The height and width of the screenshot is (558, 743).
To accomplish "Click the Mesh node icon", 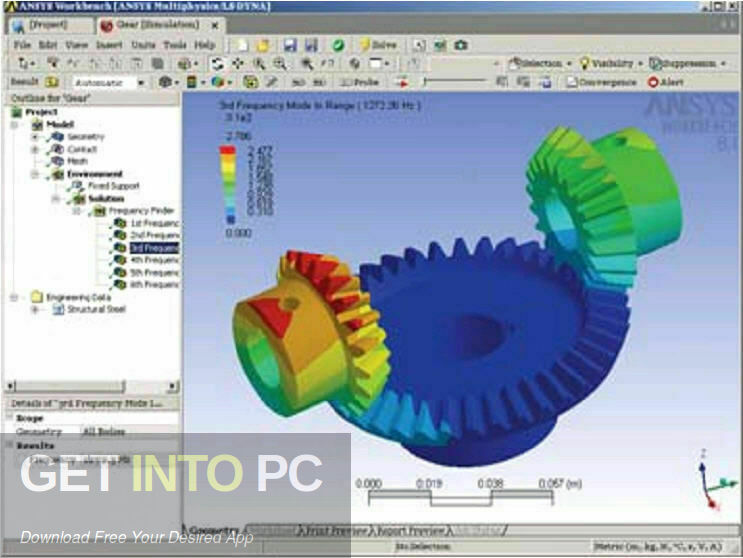I will [57, 162].
